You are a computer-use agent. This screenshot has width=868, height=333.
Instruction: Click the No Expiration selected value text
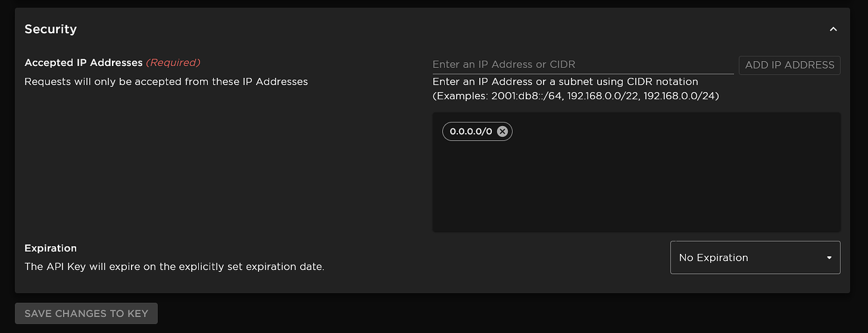[713, 258]
